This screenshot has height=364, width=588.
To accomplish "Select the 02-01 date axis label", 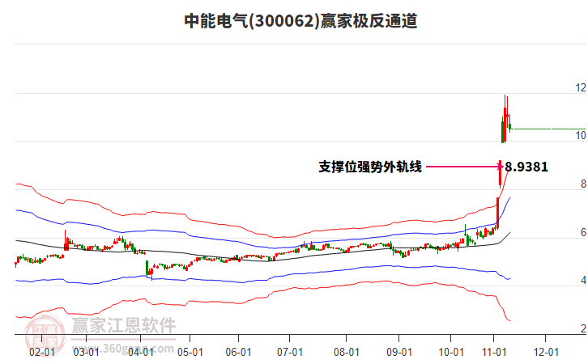I will coord(42,353).
